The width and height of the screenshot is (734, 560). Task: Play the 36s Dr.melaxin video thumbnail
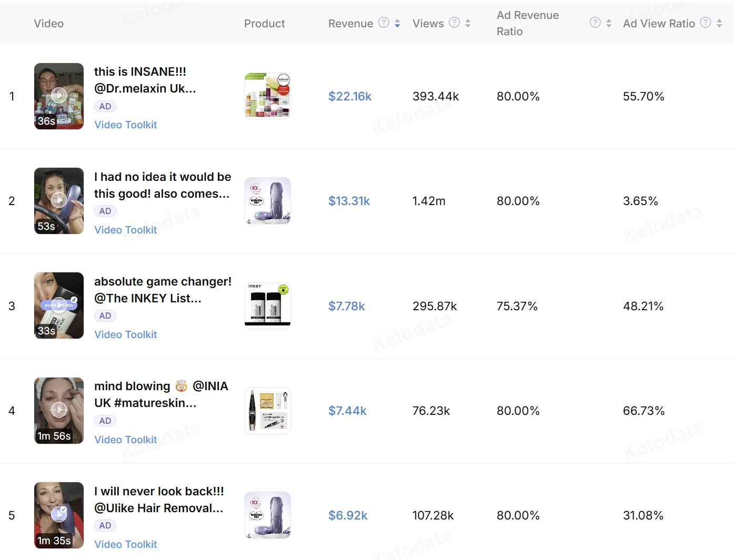59,96
